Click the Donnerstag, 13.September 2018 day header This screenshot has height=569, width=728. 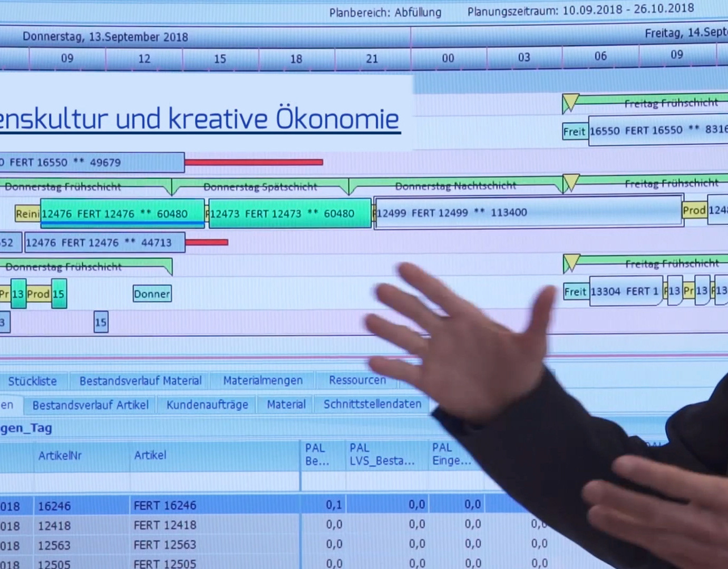click(x=105, y=37)
